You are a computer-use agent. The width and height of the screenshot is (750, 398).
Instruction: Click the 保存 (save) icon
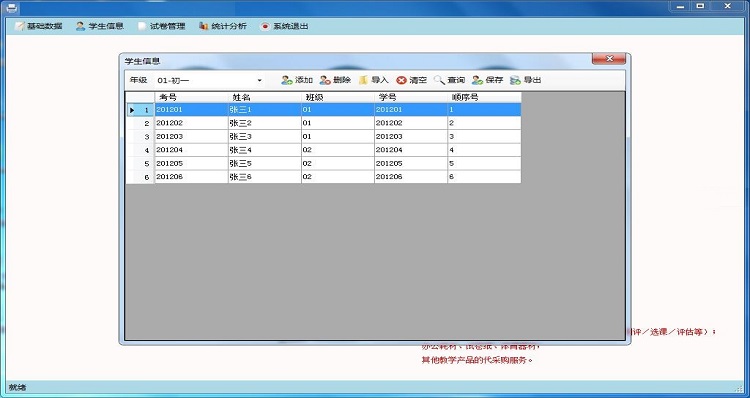[477, 80]
